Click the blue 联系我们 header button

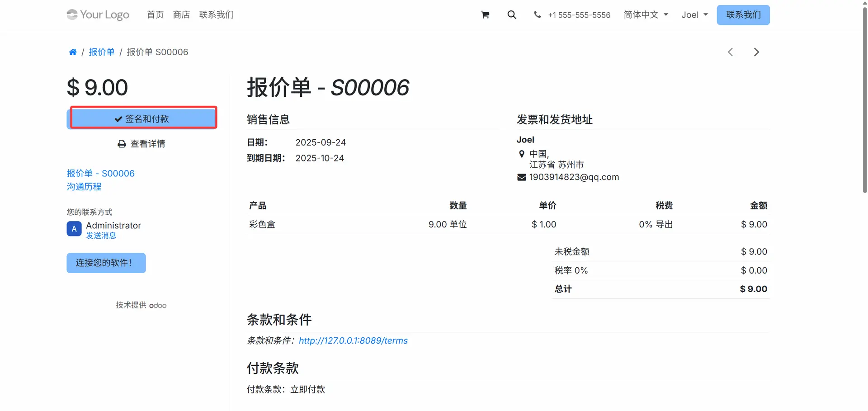tap(743, 15)
